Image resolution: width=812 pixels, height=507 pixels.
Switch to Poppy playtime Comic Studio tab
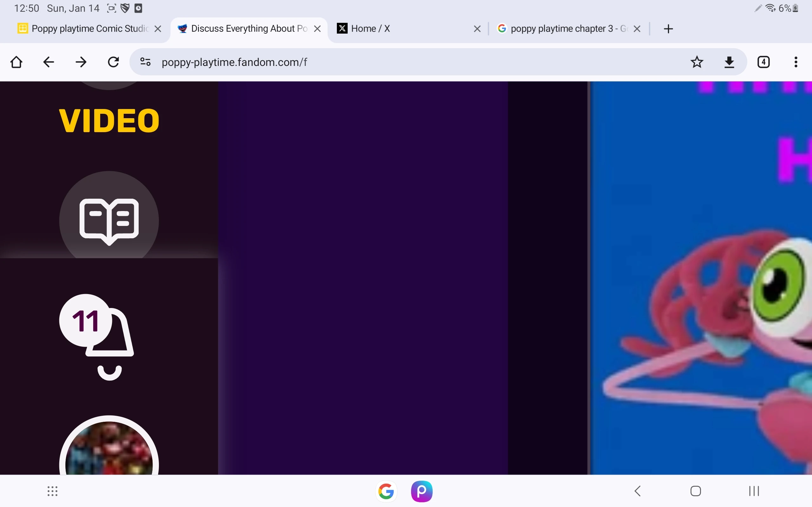pos(84,29)
